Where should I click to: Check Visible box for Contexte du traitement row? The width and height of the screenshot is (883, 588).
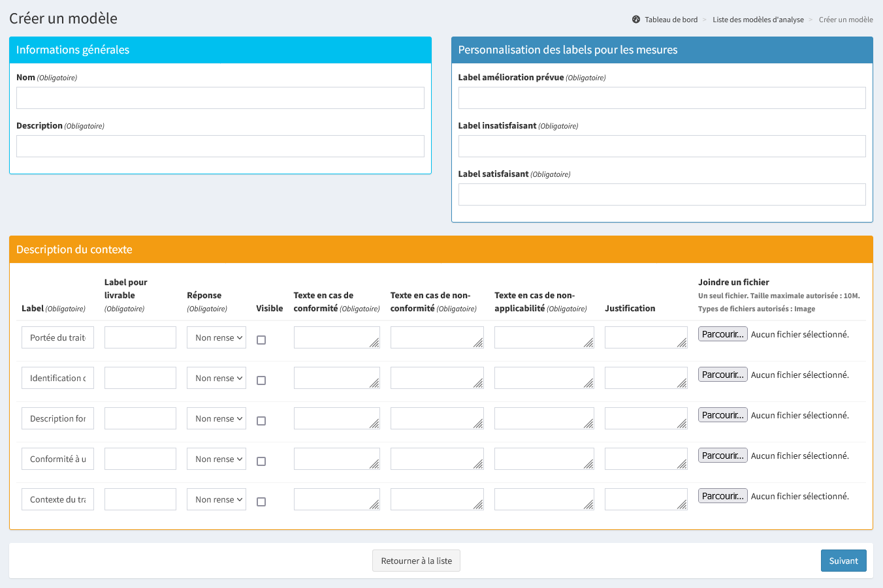[261, 502]
